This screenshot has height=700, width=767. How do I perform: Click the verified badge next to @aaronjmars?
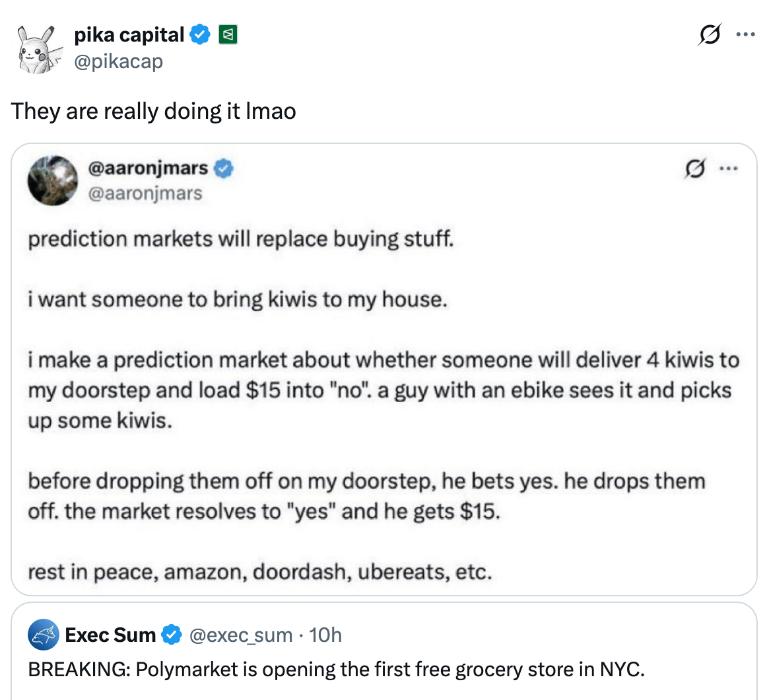point(224,168)
